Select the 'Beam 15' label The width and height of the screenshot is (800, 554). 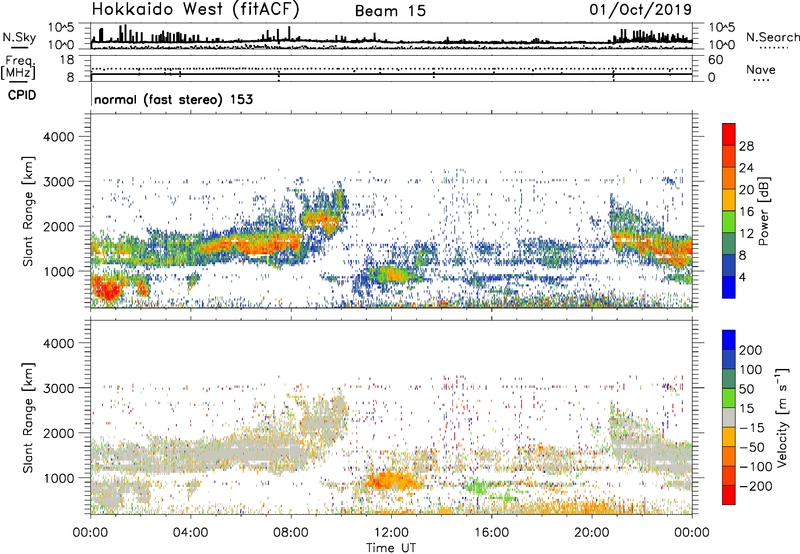(x=390, y=11)
